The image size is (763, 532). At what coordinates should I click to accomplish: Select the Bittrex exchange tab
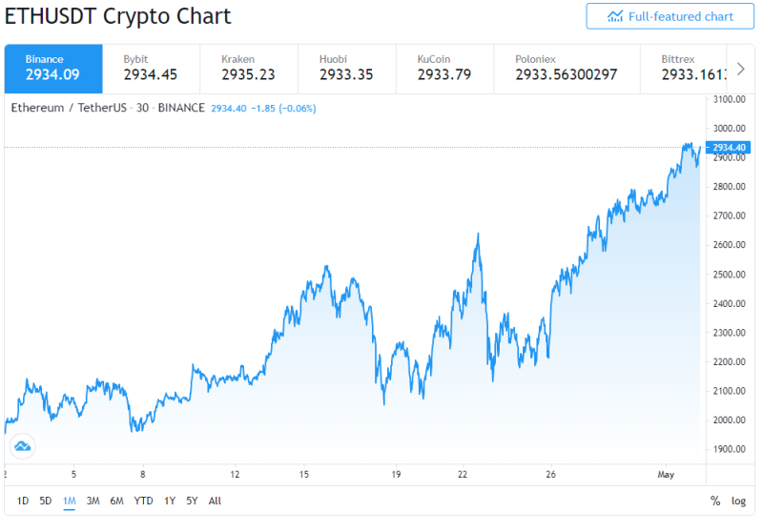coord(684,69)
